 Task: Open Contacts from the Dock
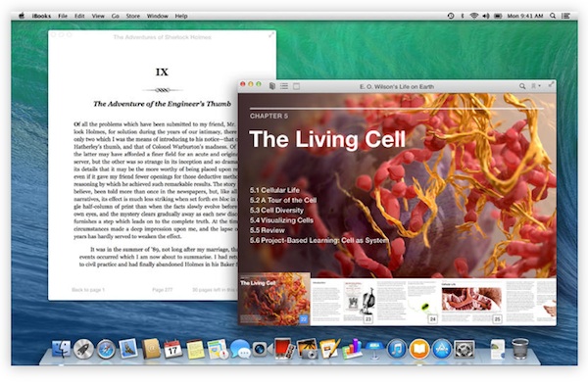pos(151,349)
